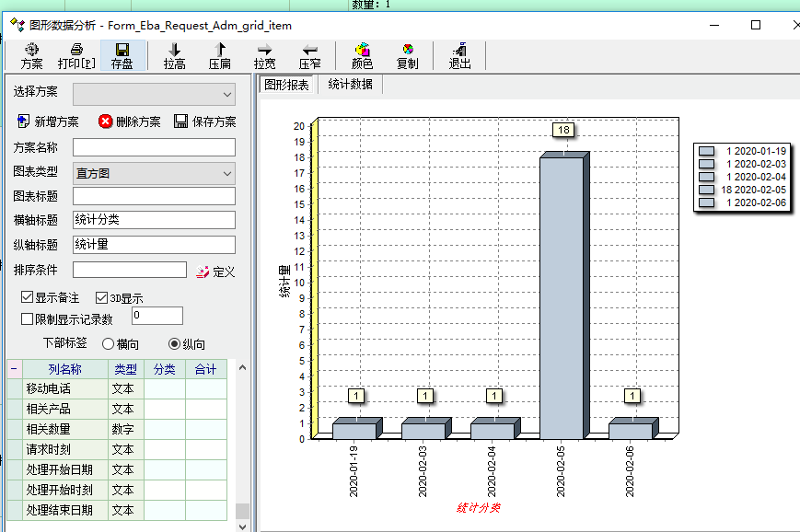800x532 pixels.
Task: Disable the 3D显示 checkbox
Action: [x=102, y=298]
